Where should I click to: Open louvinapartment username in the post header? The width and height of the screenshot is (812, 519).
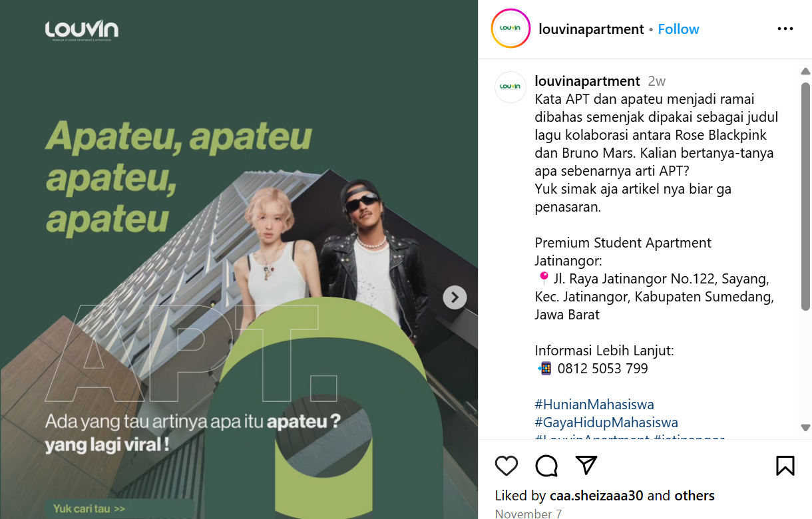[591, 29]
